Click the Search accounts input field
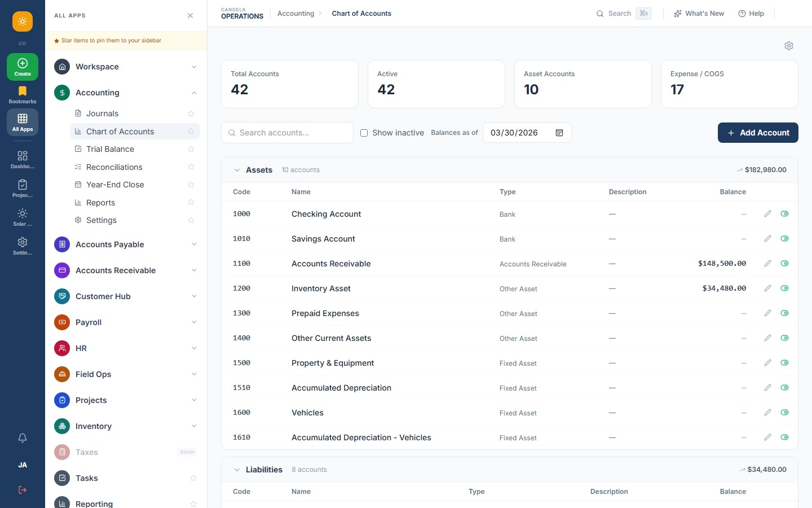 pos(288,133)
